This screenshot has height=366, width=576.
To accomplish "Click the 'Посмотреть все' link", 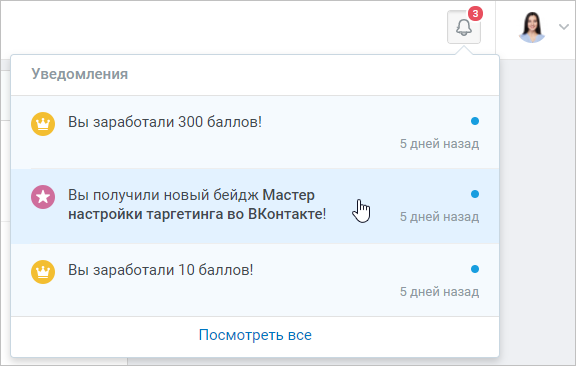I will pyautogui.click(x=255, y=335).
